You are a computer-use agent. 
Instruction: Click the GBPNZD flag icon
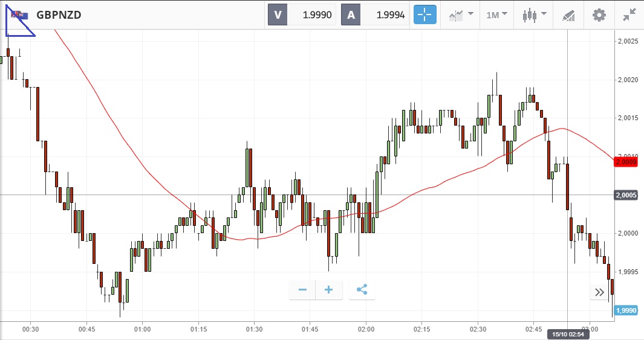pyautogui.click(x=19, y=14)
